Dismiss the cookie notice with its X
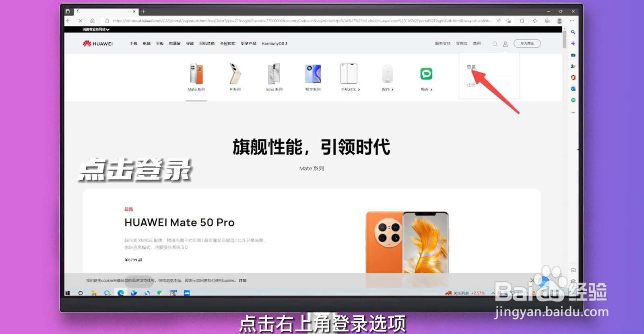 [x=533, y=280]
